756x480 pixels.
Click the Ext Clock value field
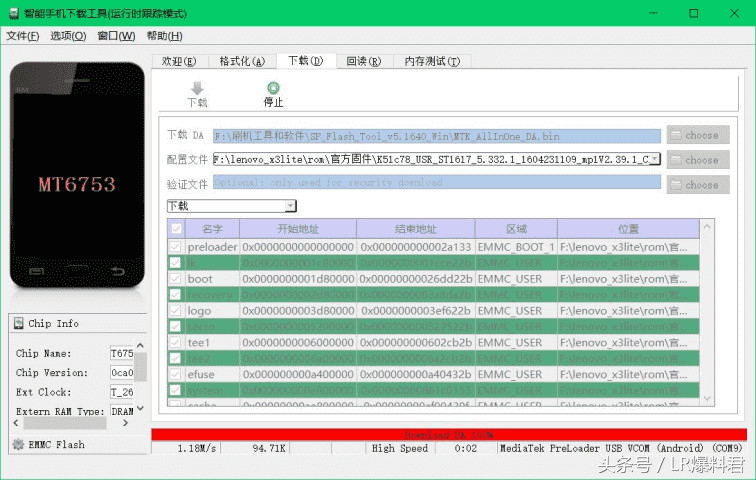(122, 392)
